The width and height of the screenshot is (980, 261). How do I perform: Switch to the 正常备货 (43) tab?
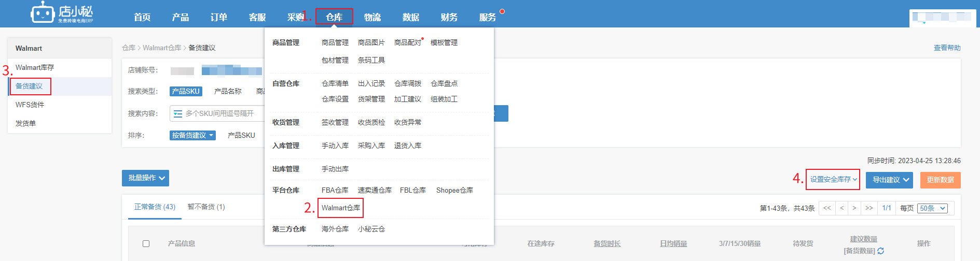155,207
